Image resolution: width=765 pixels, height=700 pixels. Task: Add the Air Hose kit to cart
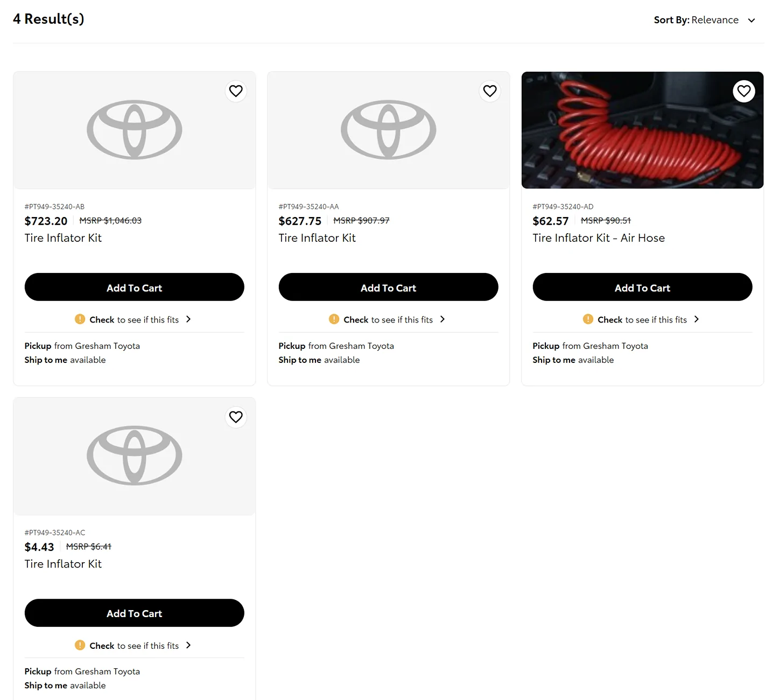pyautogui.click(x=642, y=288)
